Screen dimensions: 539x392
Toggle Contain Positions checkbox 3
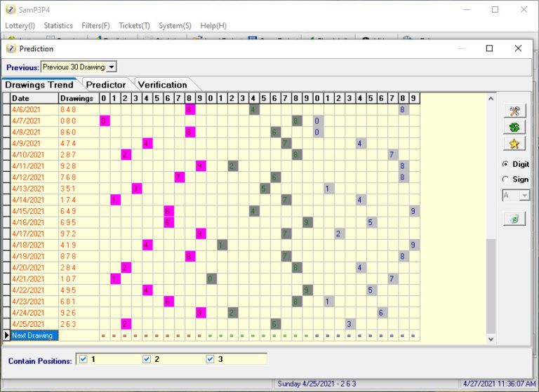(x=211, y=359)
